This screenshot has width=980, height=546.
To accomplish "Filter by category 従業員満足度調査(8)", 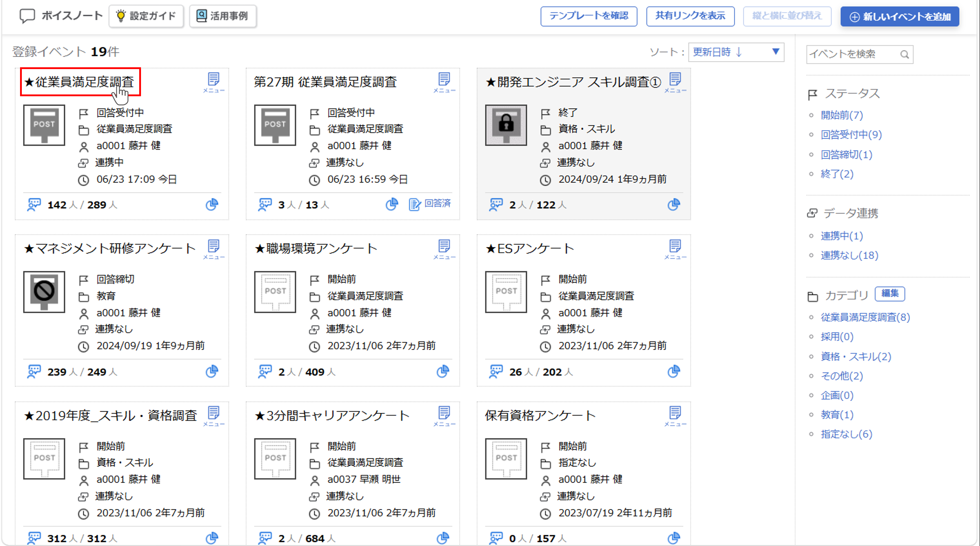I will point(865,317).
